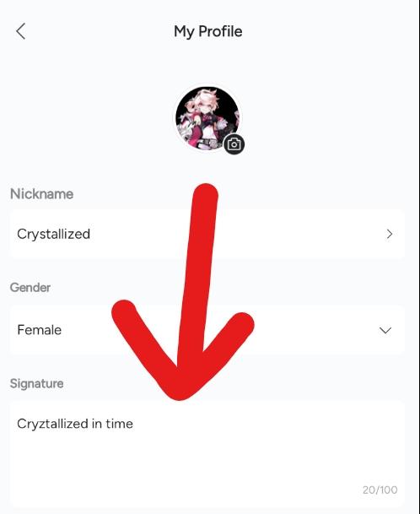
Task: Select the Gender label
Action: click(30, 288)
